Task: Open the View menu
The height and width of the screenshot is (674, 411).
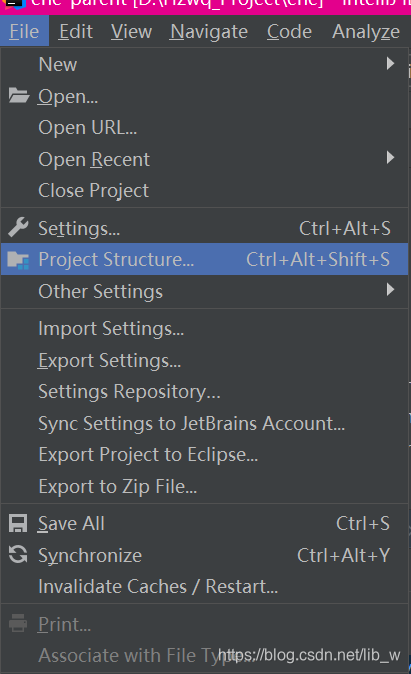Action: [x=131, y=32]
